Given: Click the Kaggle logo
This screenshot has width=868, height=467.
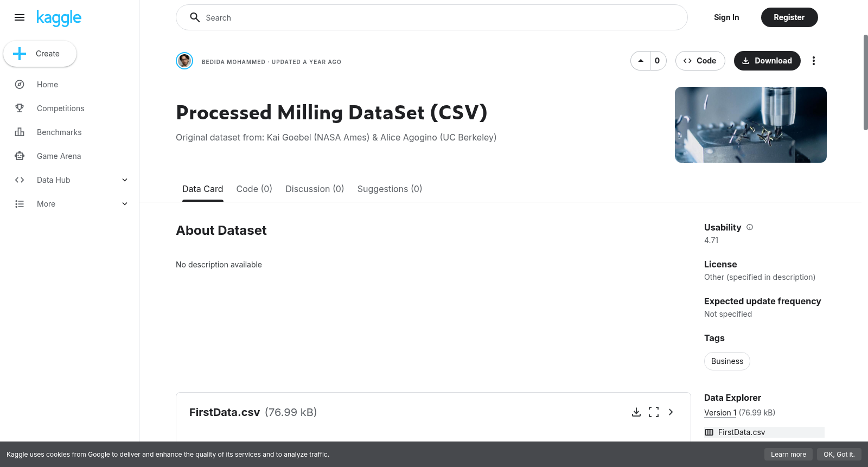Looking at the screenshot, I should (59, 18).
